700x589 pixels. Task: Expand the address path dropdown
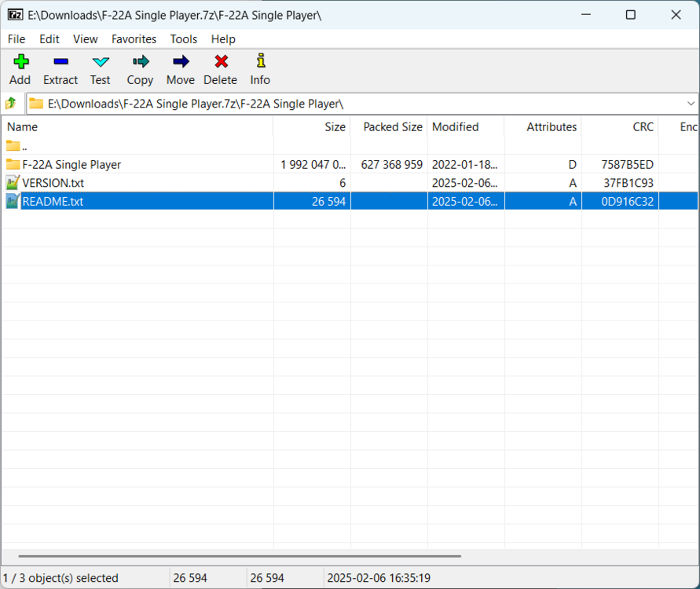coord(691,104)
